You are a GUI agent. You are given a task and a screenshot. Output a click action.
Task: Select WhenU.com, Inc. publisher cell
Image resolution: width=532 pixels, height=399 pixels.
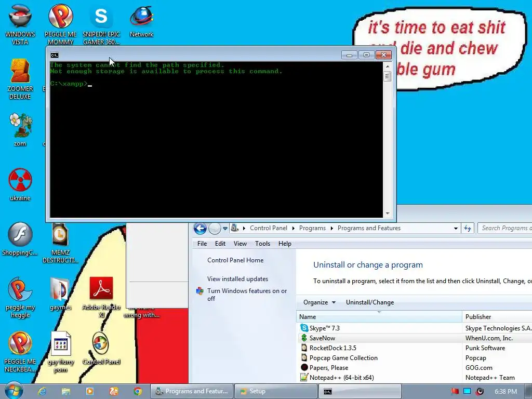(x=489, y=338)
